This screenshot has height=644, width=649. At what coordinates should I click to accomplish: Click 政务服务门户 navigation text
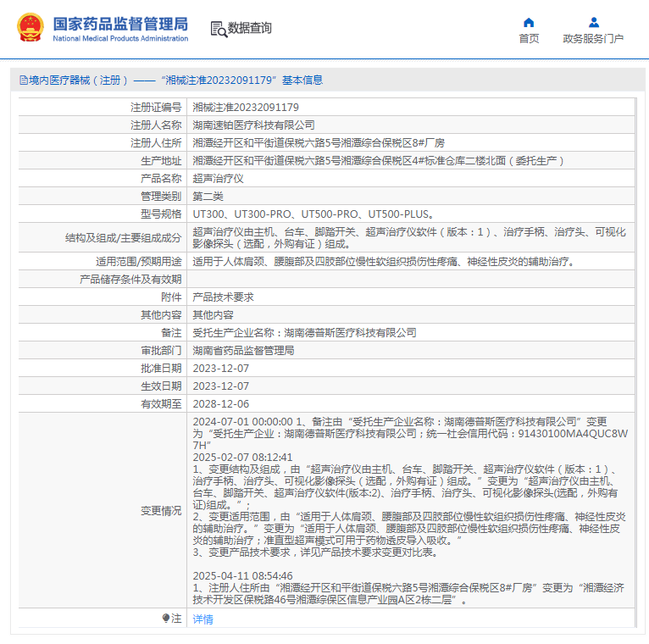(593, 38)
